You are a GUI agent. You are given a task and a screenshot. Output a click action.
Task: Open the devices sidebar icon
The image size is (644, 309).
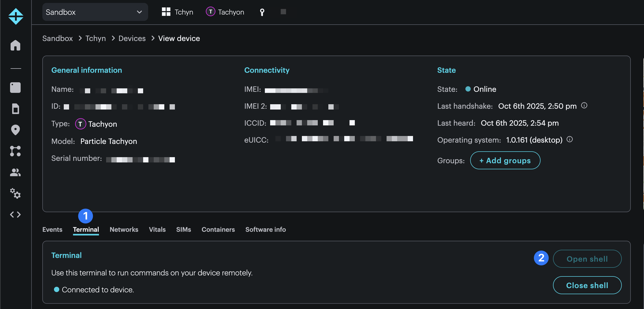click(15, 88)
